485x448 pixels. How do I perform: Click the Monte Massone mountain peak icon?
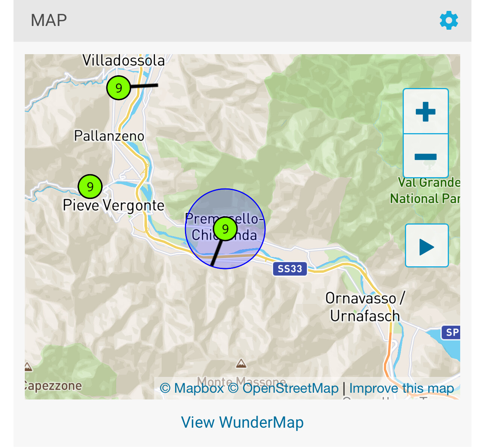[x=241, y=363]
